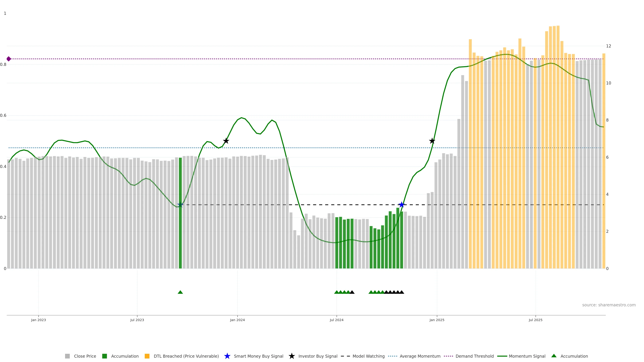Click the Jul 2025 axis label

click(x=535, y=320)
